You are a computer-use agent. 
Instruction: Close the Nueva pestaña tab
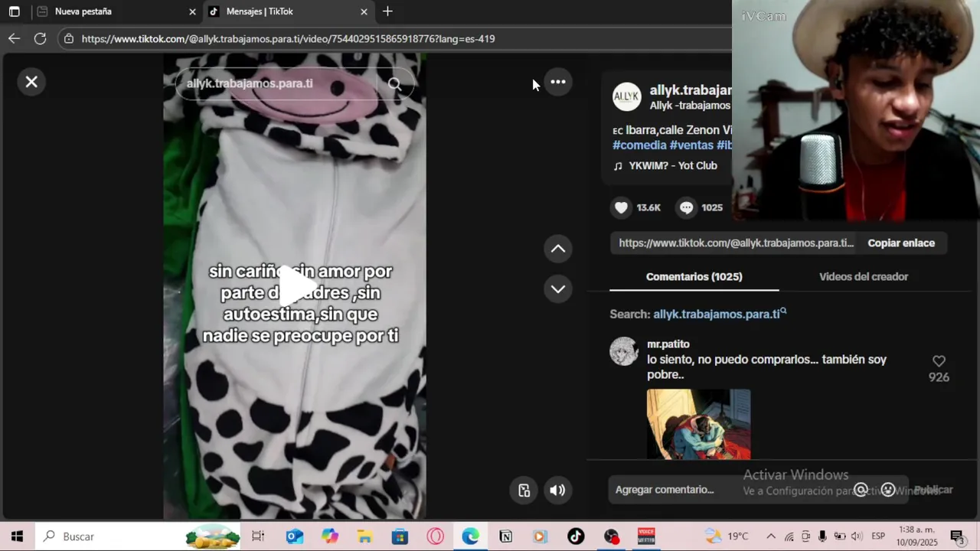[x=192, y=11]
